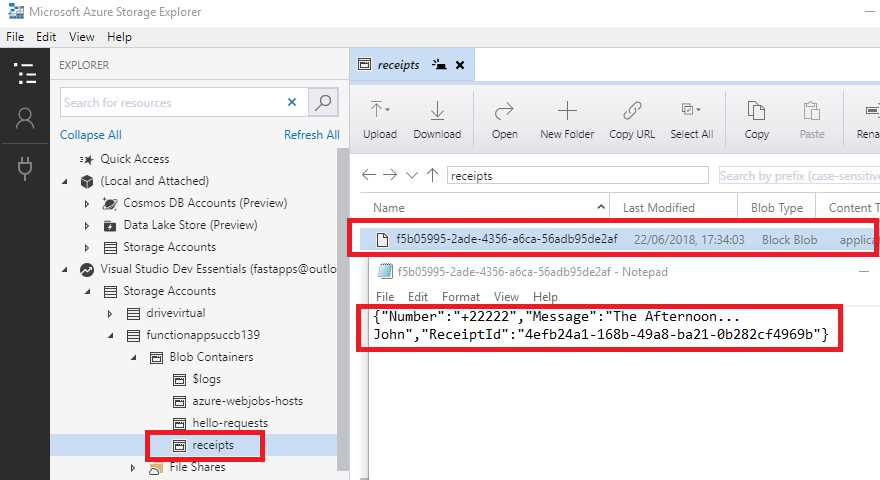This screenshot has height=480, width=880.
Task: Click the Block Blob cell of the blob
Action: coord(789,240)
